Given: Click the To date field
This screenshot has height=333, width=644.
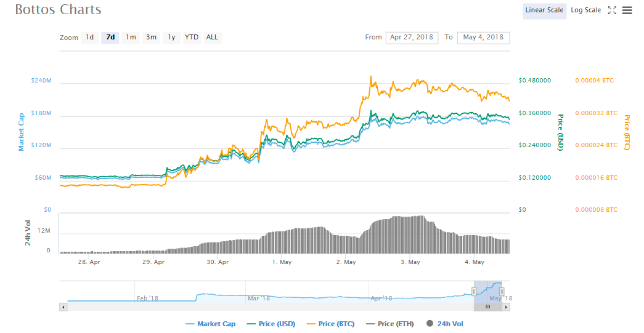Looking at the screenshot, I should pos(483,38).
